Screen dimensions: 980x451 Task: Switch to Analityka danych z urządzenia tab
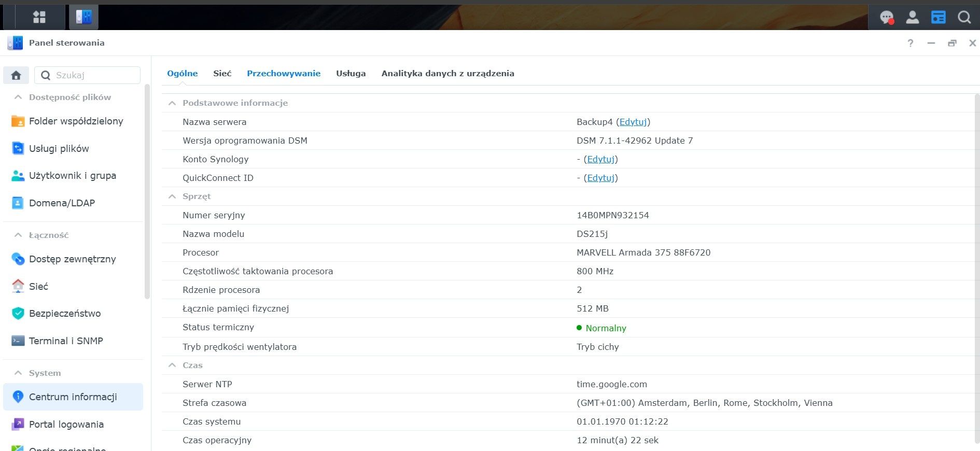click(448, 74)
